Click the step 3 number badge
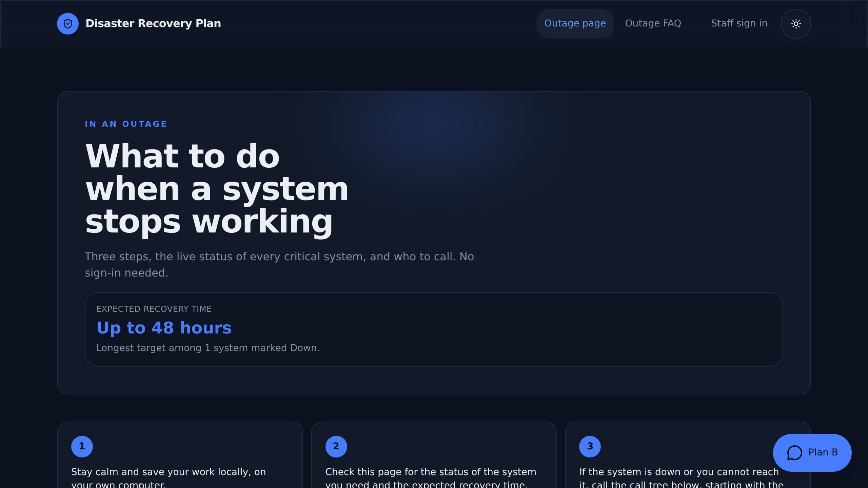This screenshot has height=488, width=868. (x=590, y=446)
